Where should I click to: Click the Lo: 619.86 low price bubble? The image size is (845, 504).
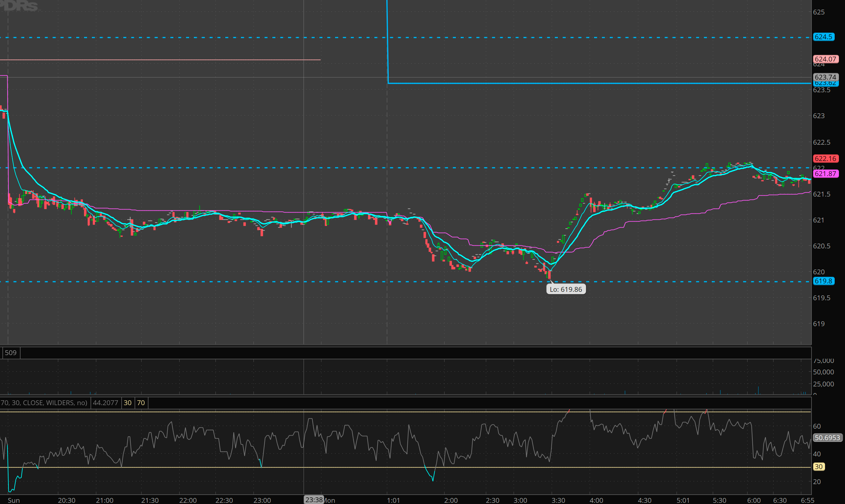(566, 289)
